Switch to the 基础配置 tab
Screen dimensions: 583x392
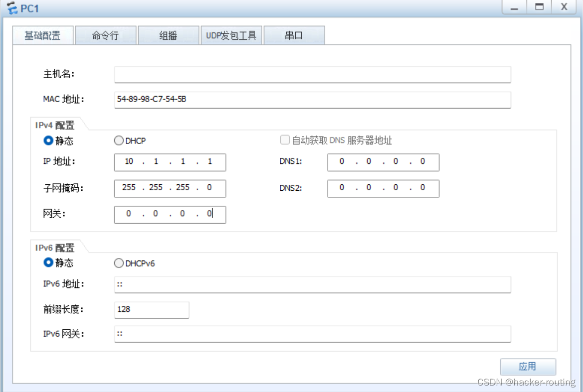pyautogui.click(x=43, y=36)
